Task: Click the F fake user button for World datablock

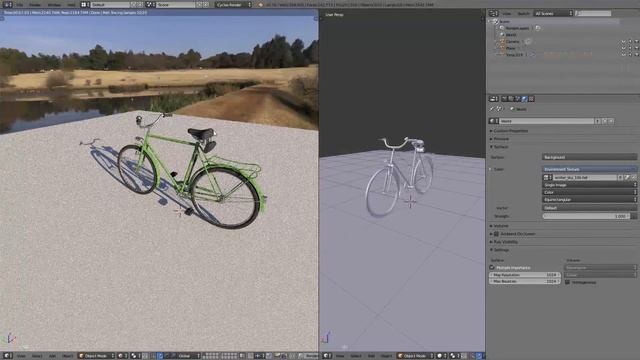Action: point(598,121)
